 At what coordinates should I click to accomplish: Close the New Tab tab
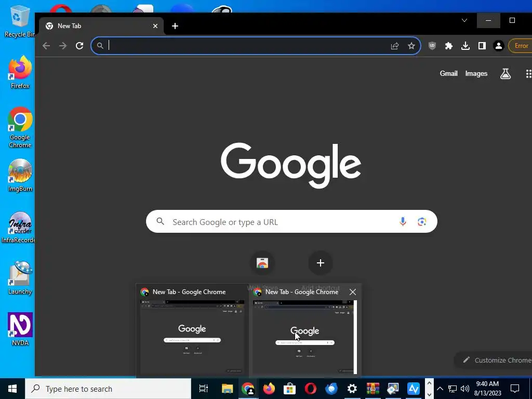pyautogui.click(x=155, y=26)
